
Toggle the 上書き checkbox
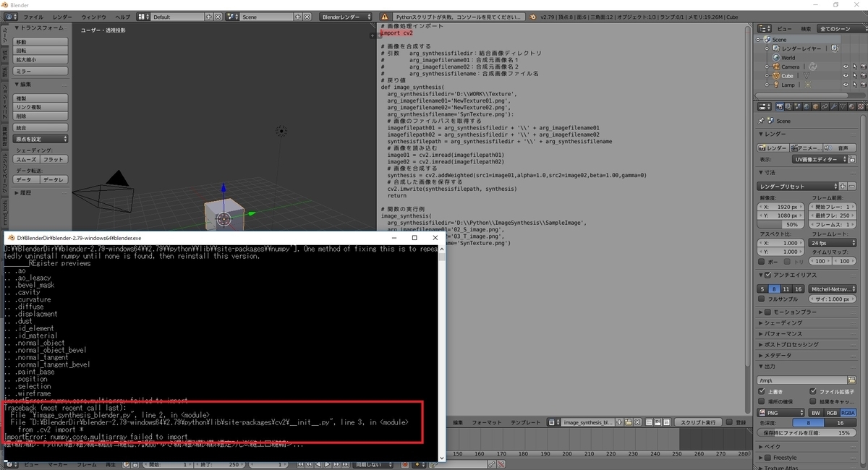(x=762, y=391)
